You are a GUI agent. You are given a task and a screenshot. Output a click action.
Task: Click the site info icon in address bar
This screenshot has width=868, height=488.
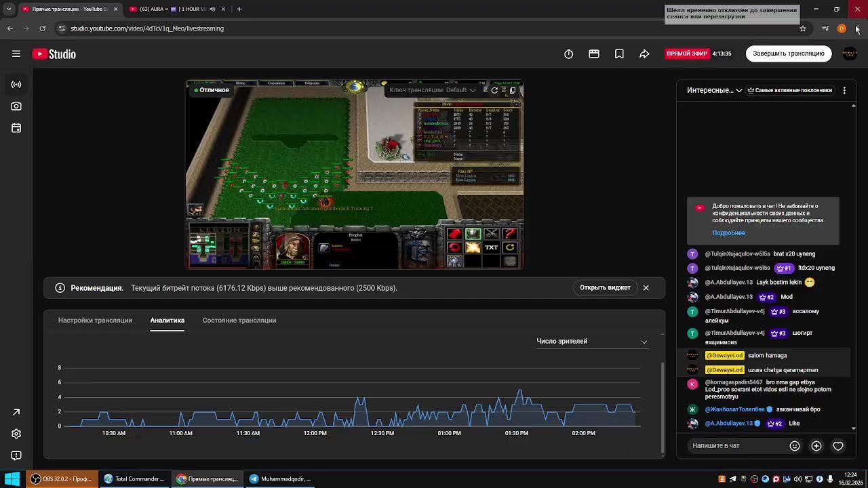click(x=62, y=28)
